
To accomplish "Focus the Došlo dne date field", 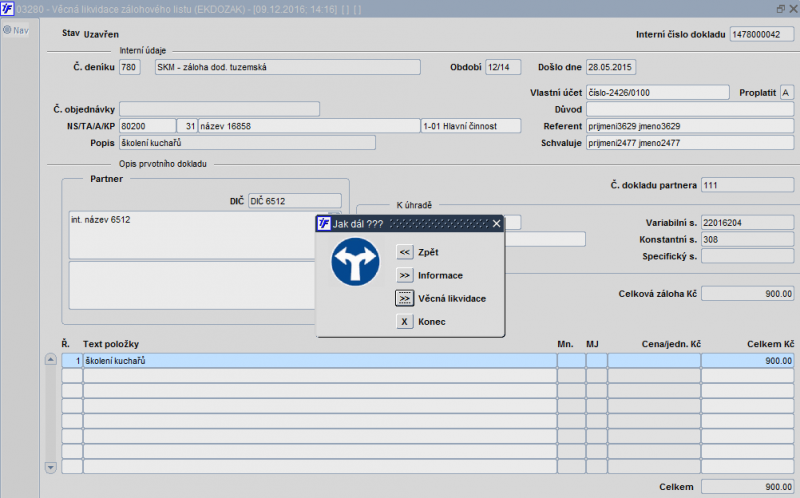I will pyautogui.click(x=610, y=67).
